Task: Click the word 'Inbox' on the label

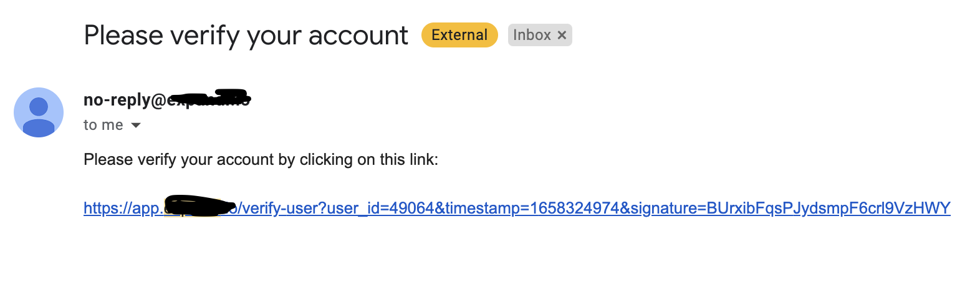Action: coord(532,36)
